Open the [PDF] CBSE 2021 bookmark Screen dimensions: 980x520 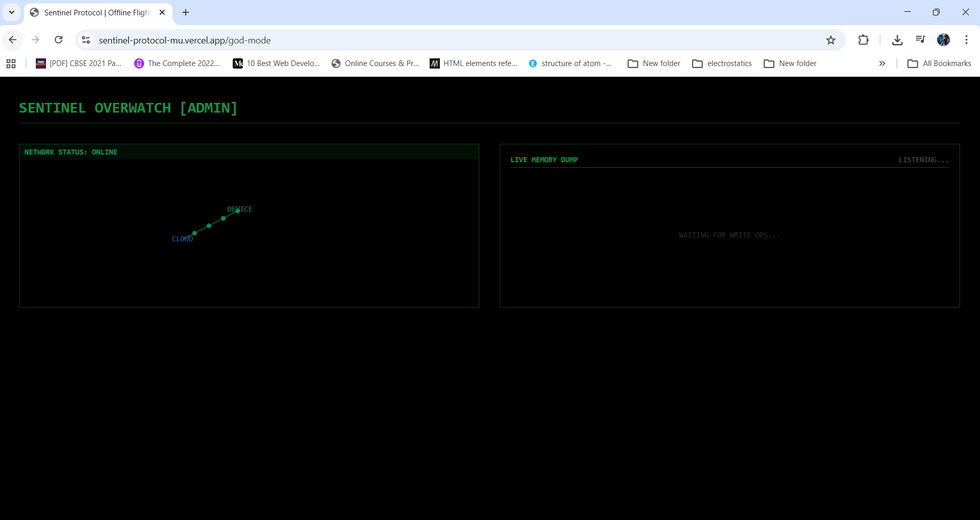78,63
